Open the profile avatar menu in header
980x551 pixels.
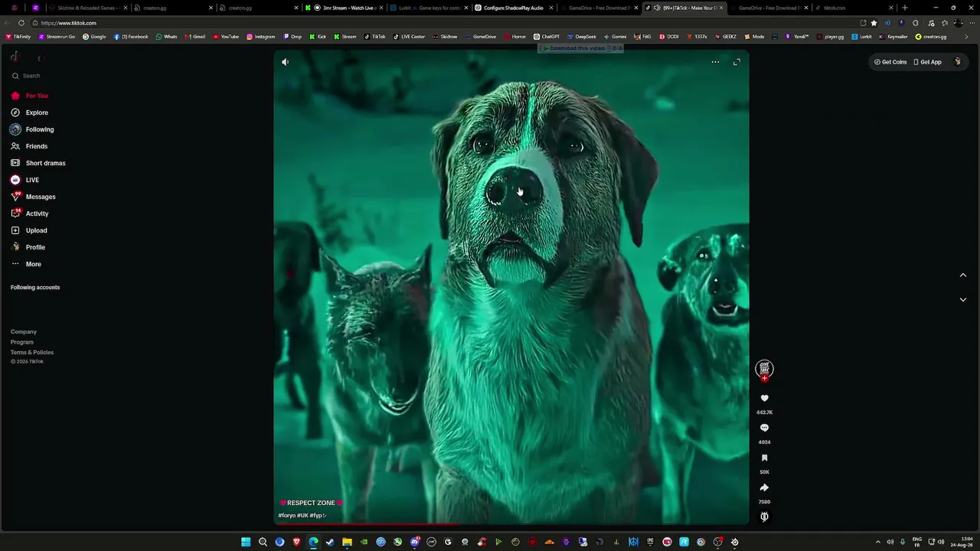[x=958, y=62]
